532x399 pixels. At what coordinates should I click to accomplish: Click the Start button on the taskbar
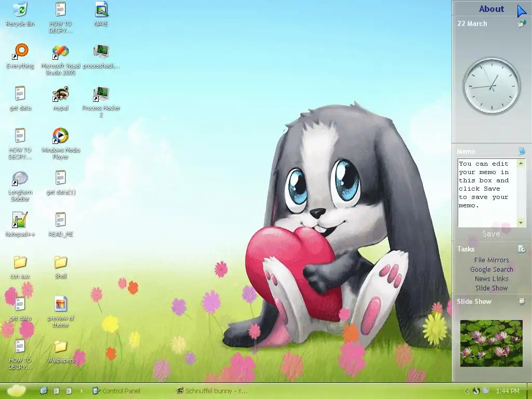(16, 391)
